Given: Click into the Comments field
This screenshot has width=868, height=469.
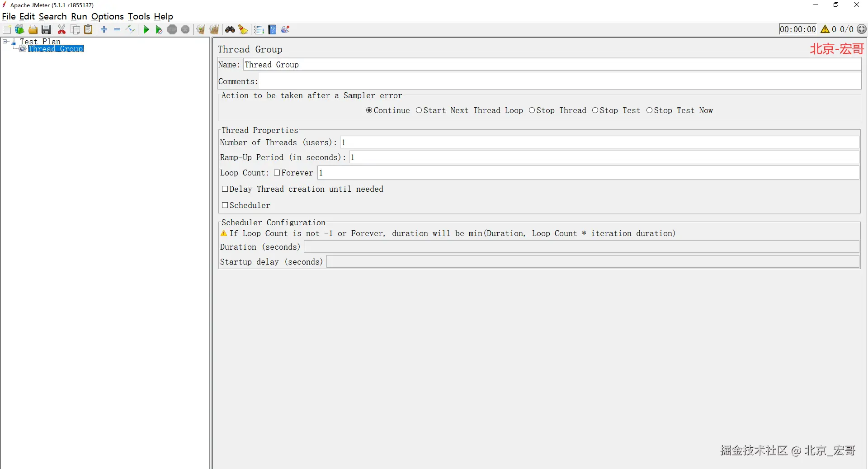Looking at the screenshot, I should [x=560, y=81].
